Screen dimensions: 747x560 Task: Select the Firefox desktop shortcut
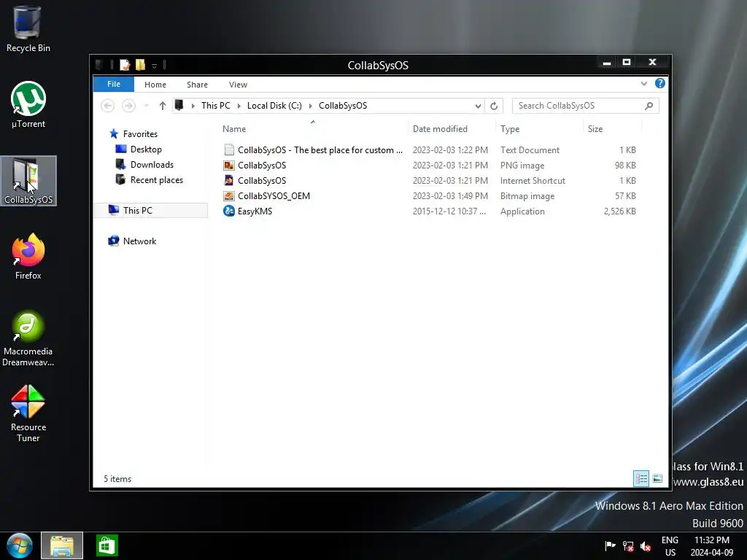pos(28,256)
